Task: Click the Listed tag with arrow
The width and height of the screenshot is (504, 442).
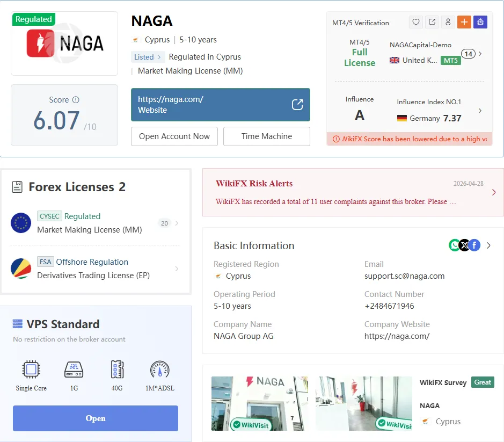Action: pos(148,57)
